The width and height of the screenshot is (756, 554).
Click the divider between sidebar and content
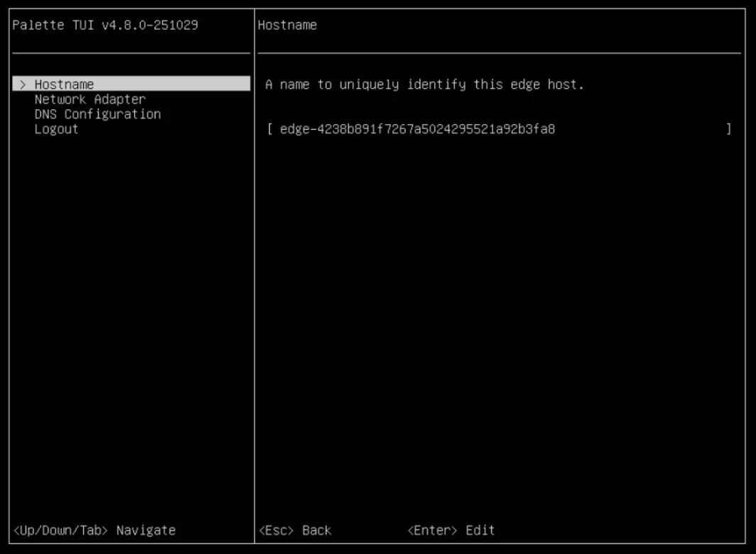click(253, 284)
